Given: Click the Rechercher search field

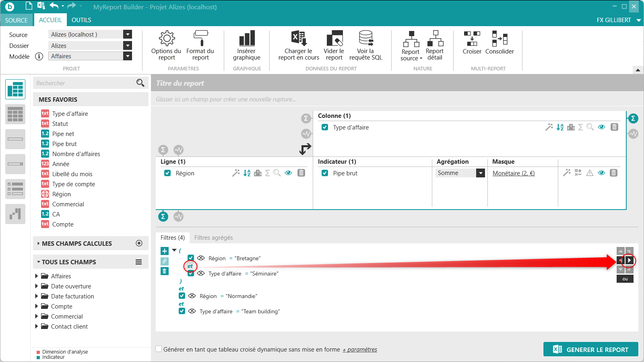Looking at the screenshot, I should click(85, 83).
